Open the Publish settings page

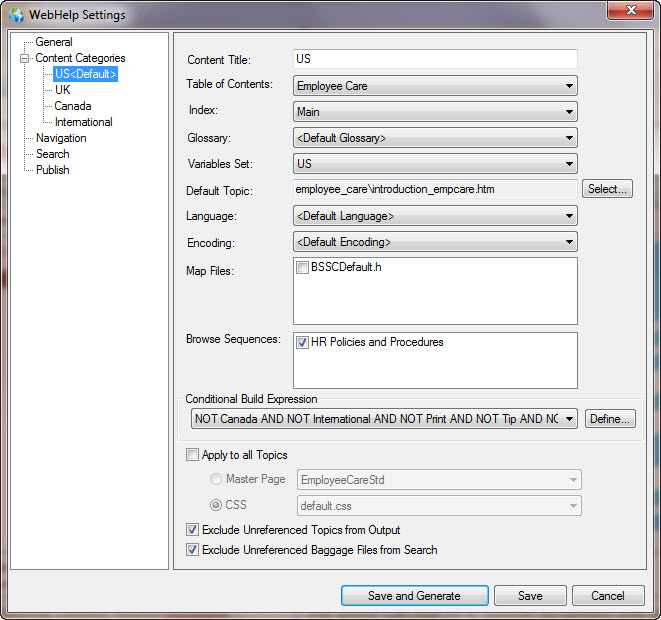[53, 170]
